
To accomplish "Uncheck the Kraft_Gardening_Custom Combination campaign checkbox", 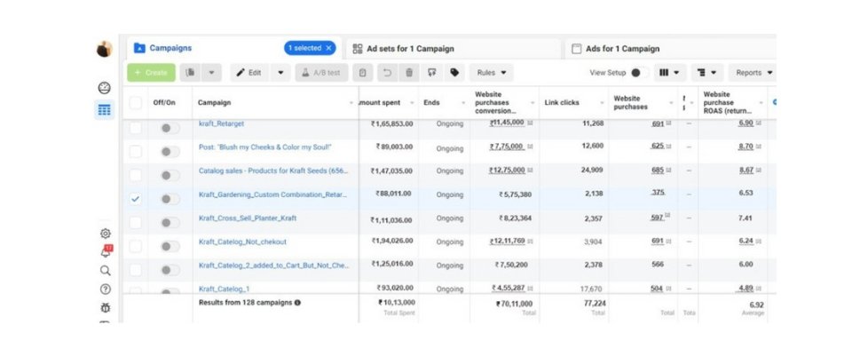I will pyautogui.click(x=136, y=199).
